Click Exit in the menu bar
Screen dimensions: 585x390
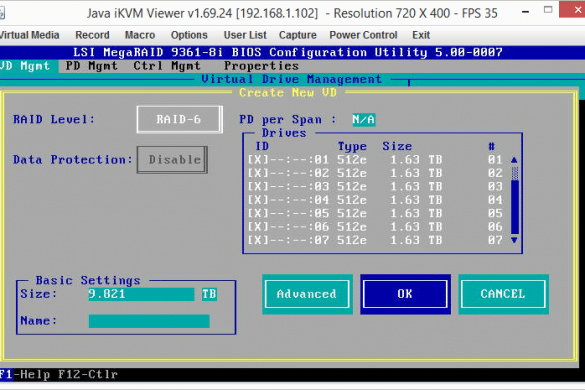(421, 35)
